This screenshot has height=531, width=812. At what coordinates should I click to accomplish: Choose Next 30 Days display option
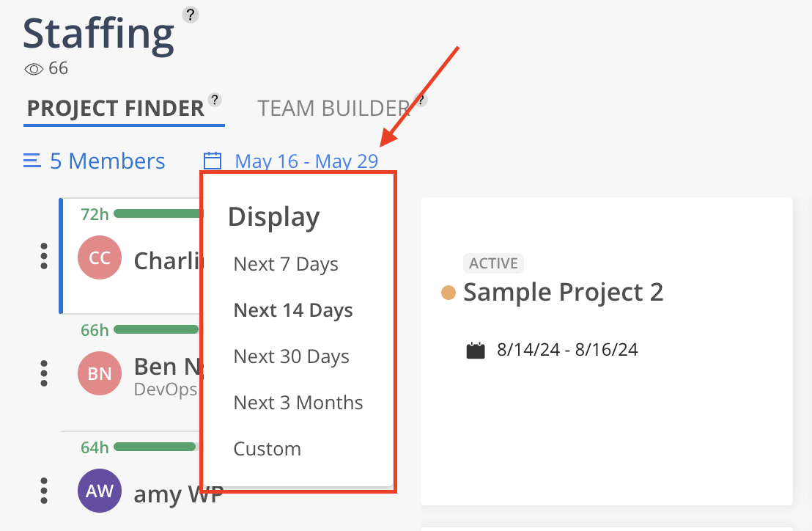click(291, 356)
